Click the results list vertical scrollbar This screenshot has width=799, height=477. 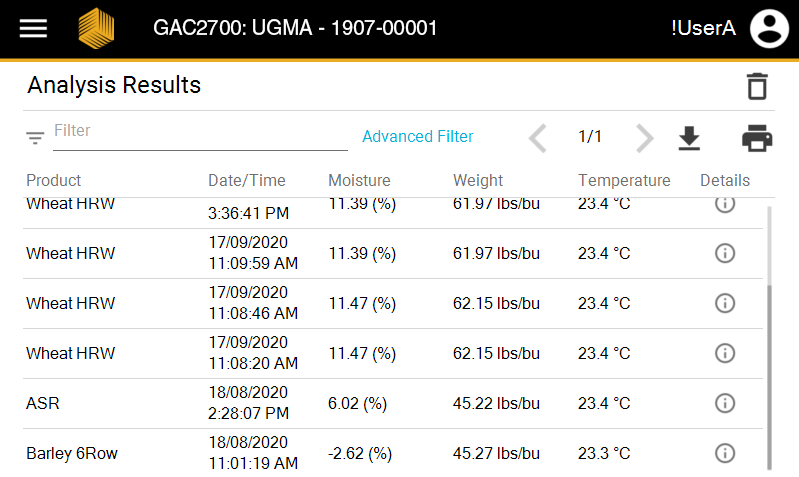pyautogui.click(x=769, y=375)
